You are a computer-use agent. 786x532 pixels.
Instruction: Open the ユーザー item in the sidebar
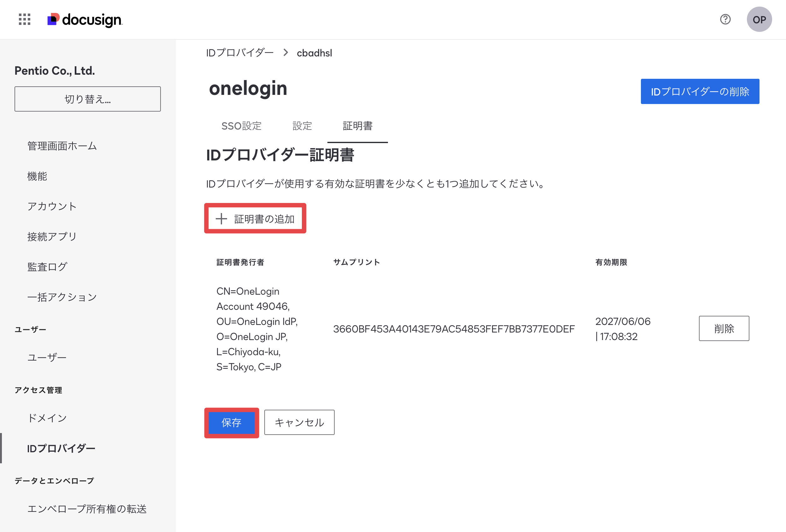(x=47, y=357)
